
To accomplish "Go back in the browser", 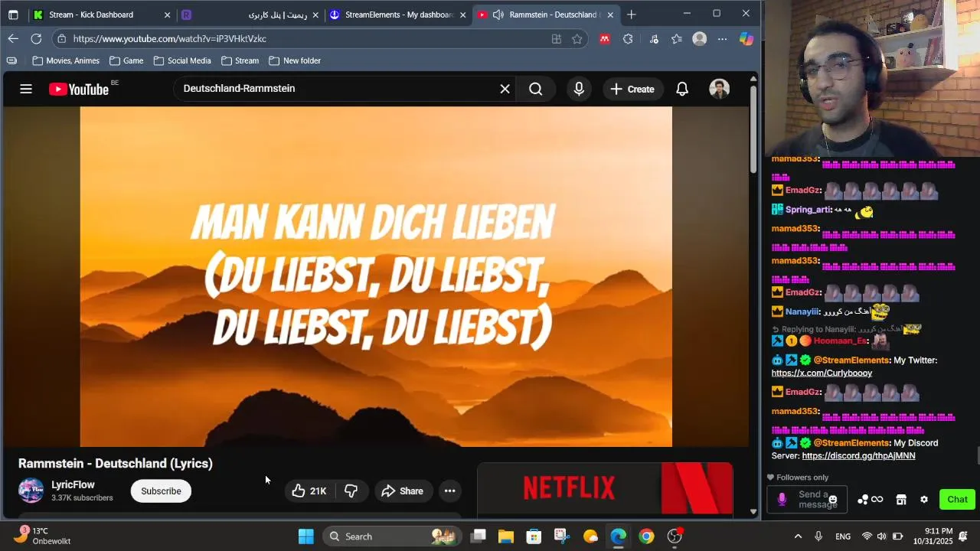I will coord(13,38).
